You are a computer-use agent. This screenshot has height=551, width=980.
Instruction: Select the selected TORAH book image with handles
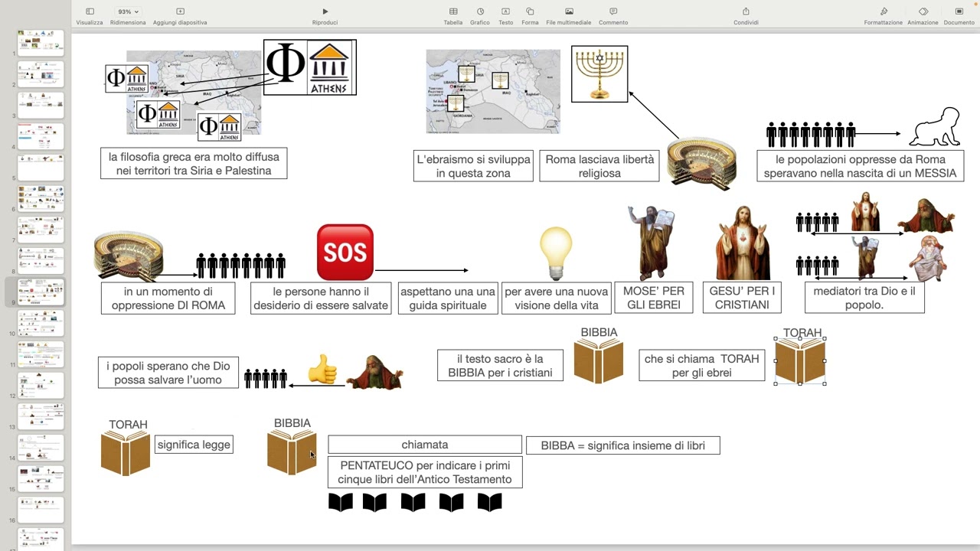tap(800, 360)
